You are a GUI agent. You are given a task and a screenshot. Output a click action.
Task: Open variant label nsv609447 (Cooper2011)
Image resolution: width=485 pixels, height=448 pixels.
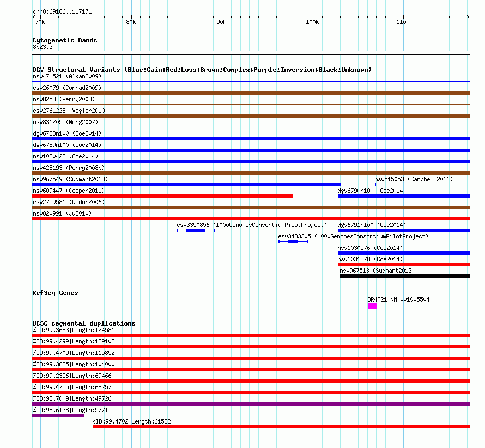69,191
